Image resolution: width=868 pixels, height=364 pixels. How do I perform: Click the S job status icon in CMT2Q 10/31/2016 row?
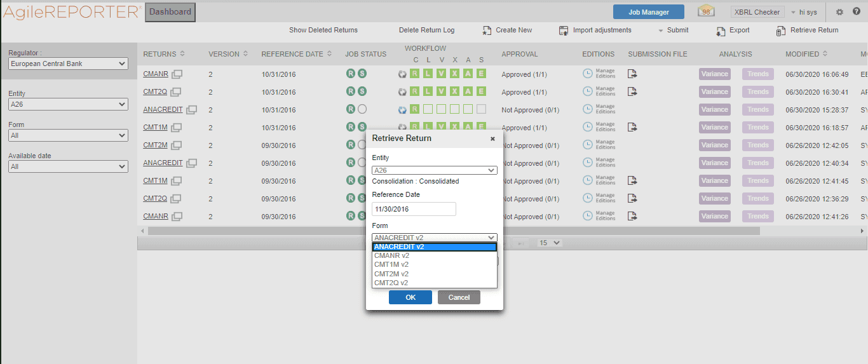pyautogui.click(x=362, y=91)
